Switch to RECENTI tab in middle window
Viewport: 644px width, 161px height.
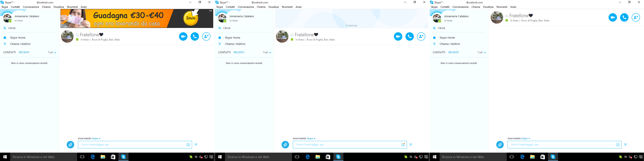coord(239,52)
